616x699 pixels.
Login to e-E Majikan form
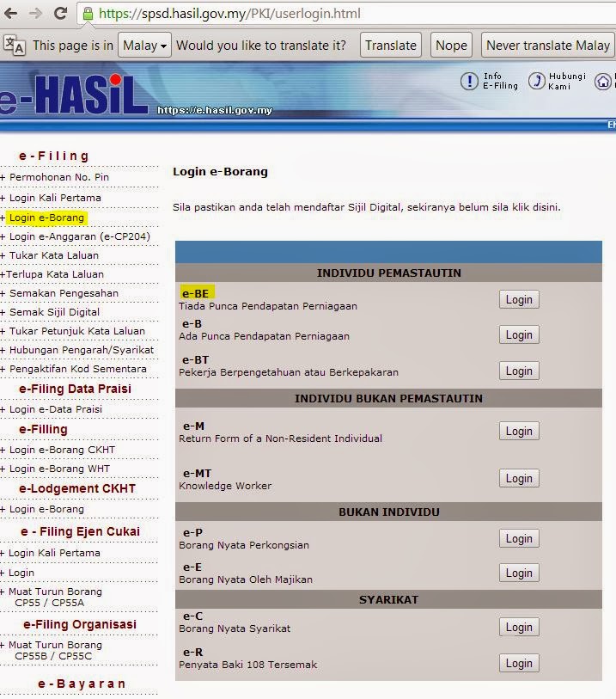point(519,573)
